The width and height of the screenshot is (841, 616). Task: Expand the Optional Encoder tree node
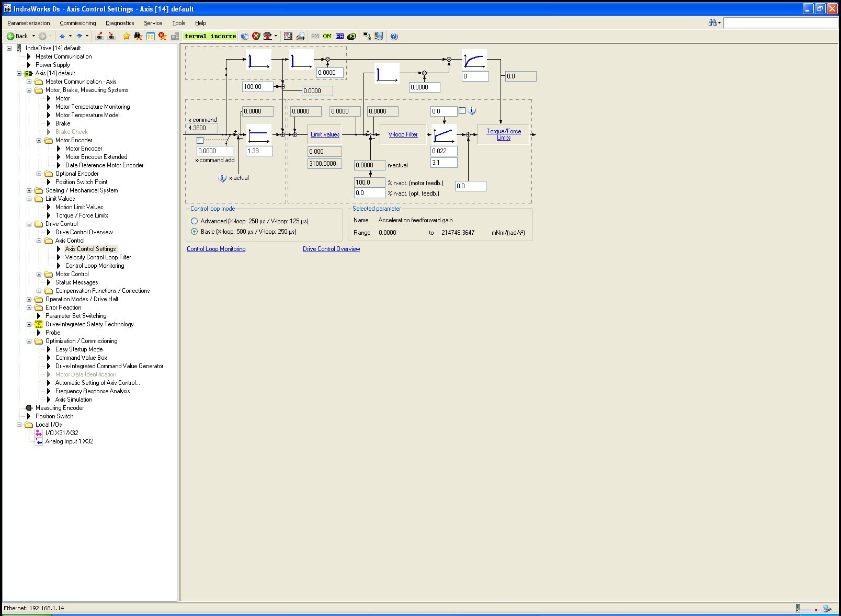pyautogui.click(x=39, y=174)
